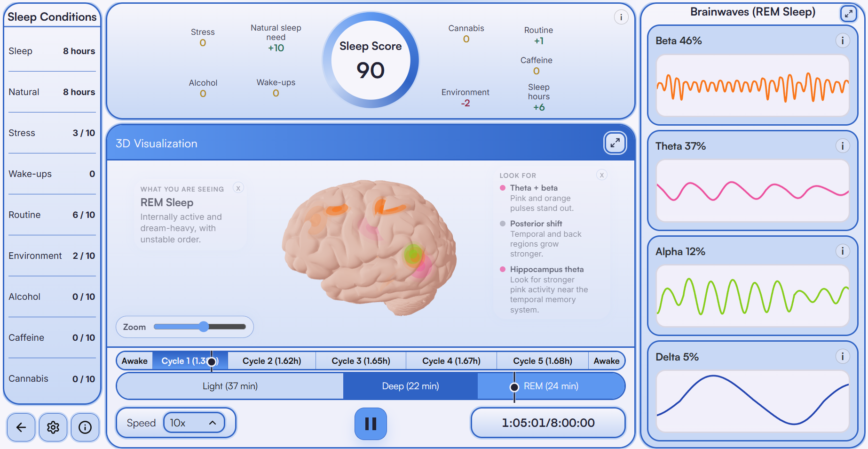Click the cycle timeline playhead marker
This screenshot has width=868, height=449.
click(212, 361)
